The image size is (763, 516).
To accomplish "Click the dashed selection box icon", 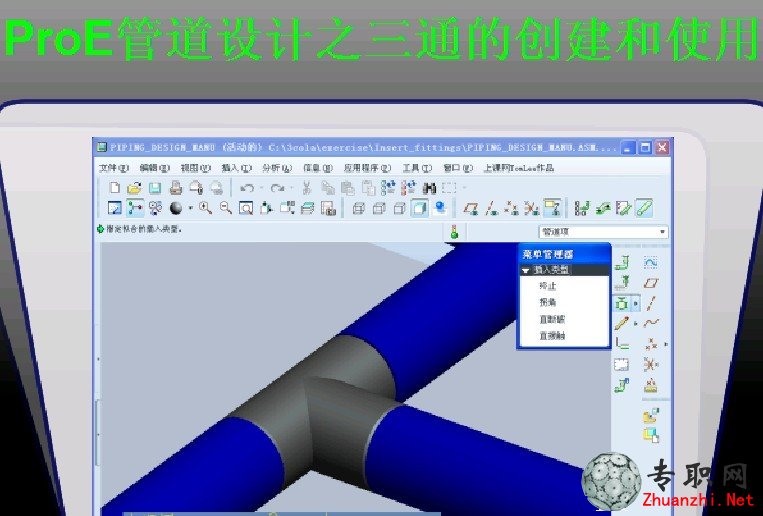I will click(x=449, y=187).
